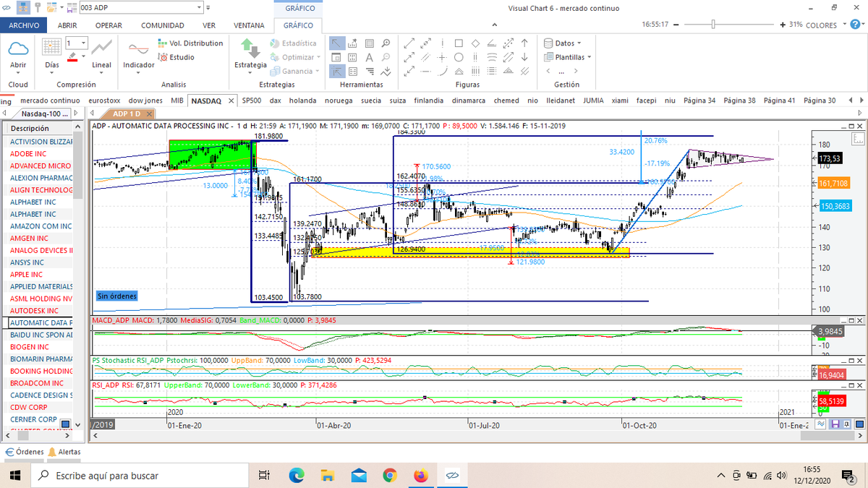The image size is (868, 488).
Task: Click the angle measurement figure
Action: click(x=492, y=43)
